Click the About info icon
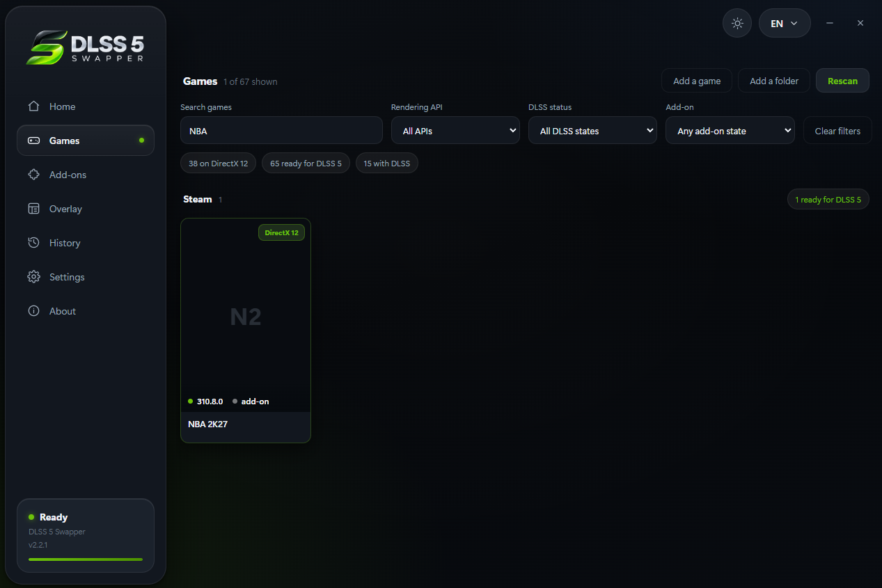882x588 pixels. click(33, 311)
